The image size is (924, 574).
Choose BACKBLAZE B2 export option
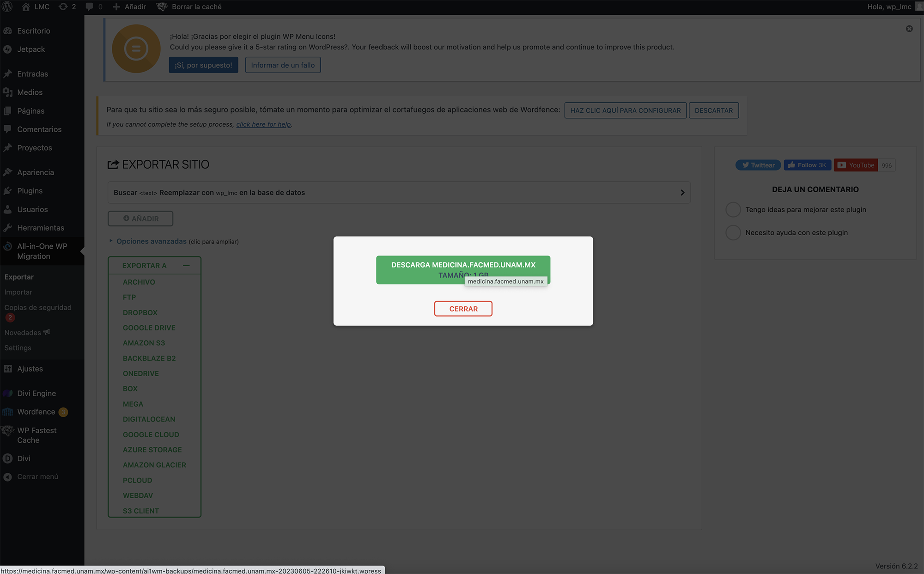point(149,358)
